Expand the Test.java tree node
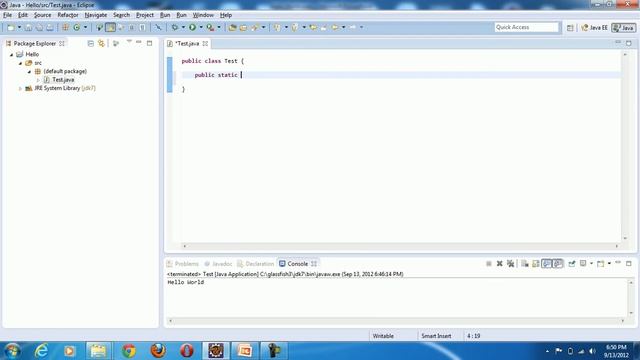Image resolution: width=640 pixels, height=360 pixels. [38, 80]
